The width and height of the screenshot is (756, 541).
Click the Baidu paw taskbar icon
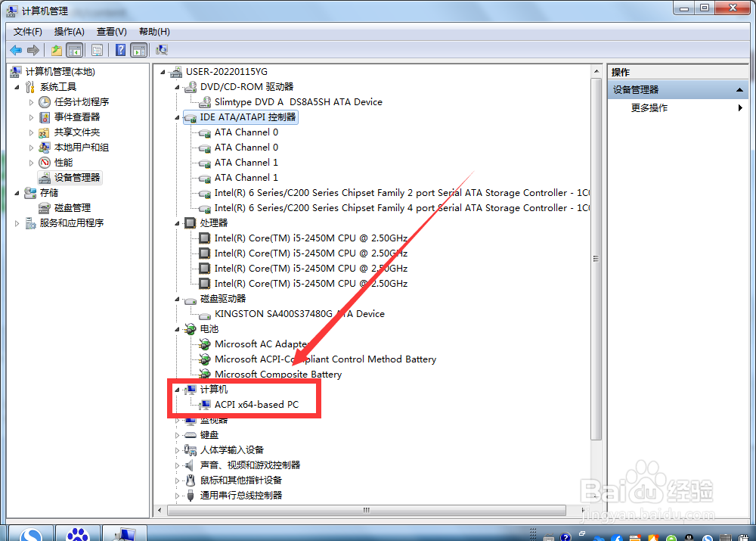point(78,533)
